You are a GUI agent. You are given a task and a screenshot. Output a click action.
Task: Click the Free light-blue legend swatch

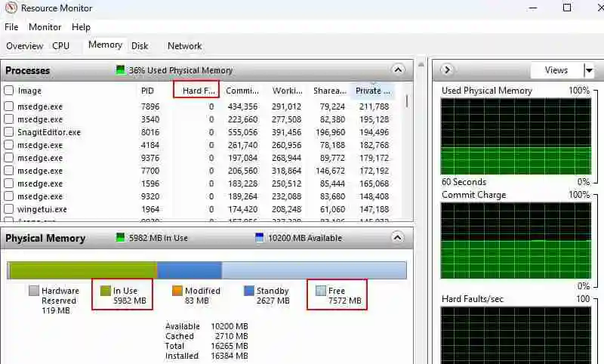pyautogui.click(x=320, y=291)
